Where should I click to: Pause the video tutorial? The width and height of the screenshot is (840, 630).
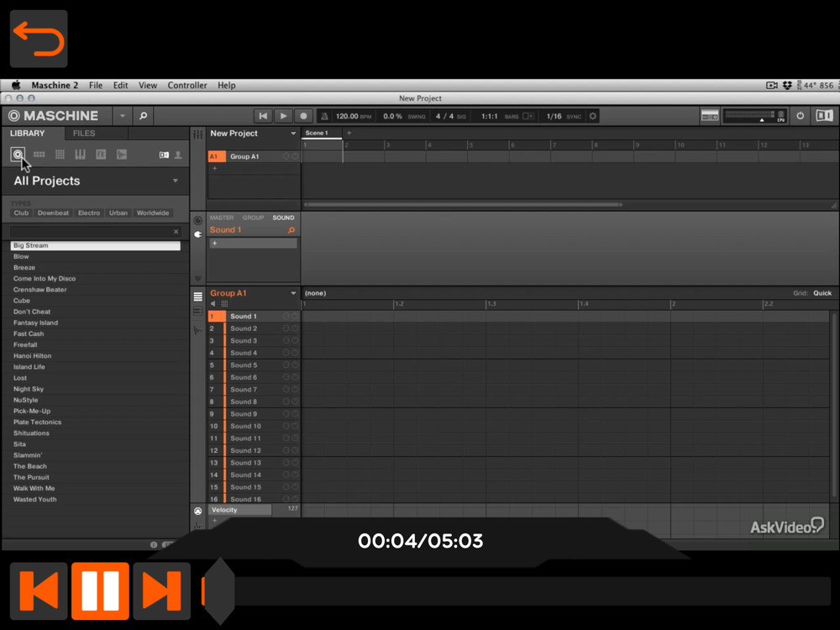coord(100,591)
